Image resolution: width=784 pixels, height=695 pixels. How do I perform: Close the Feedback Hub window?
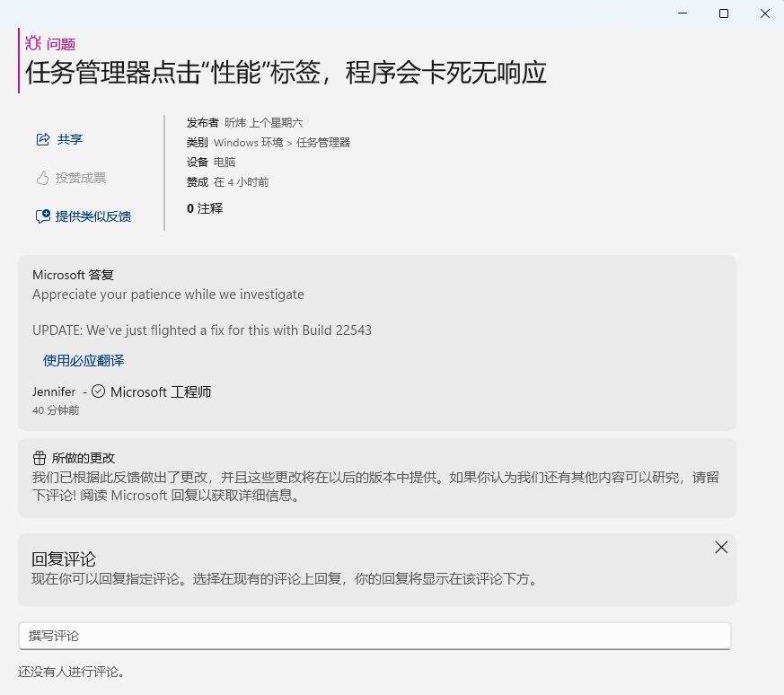[764, 13]
